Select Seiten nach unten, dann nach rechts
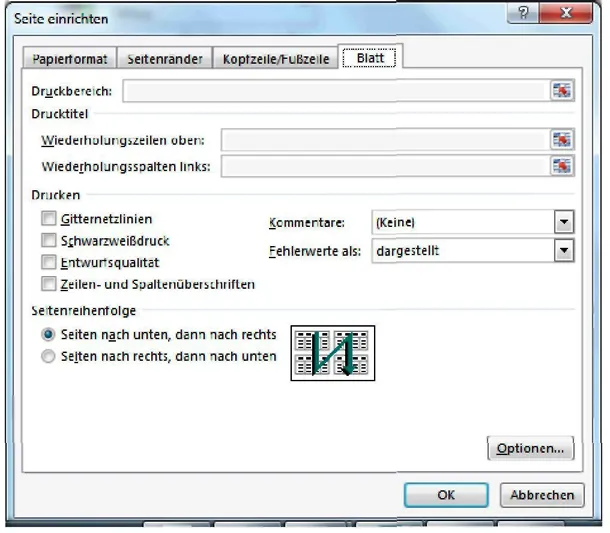Viewport: 610px width, 533px height. [48, 335]
